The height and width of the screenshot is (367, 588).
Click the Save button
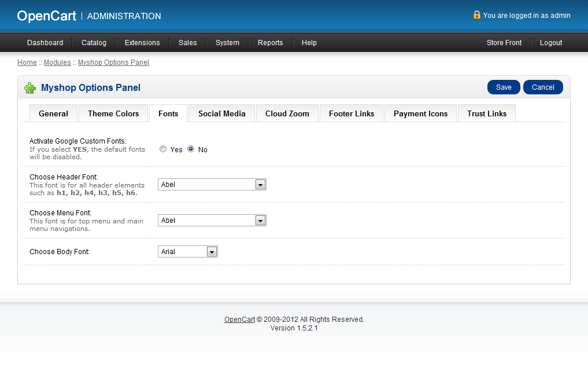pos(504,87)
